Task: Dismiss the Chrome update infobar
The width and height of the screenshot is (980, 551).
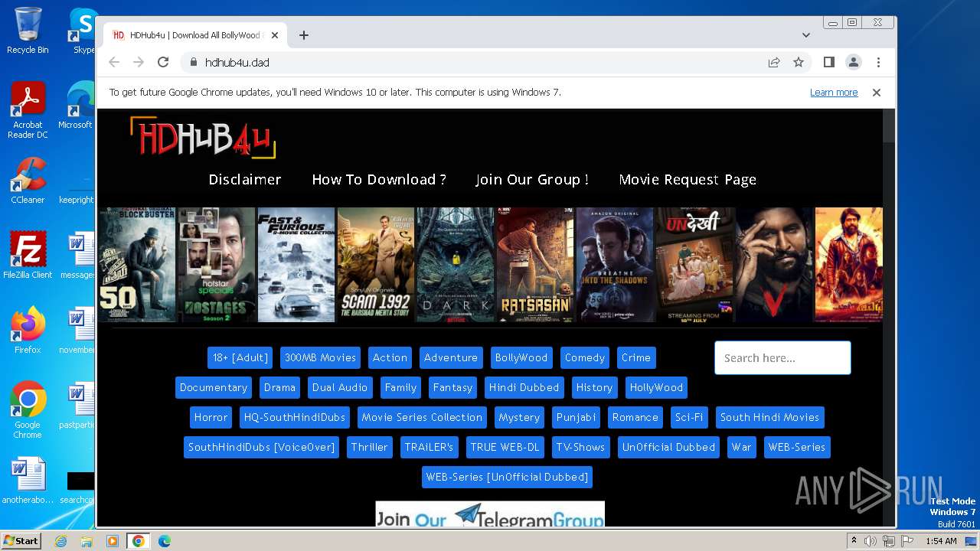Action: click(x=877, y=93)
